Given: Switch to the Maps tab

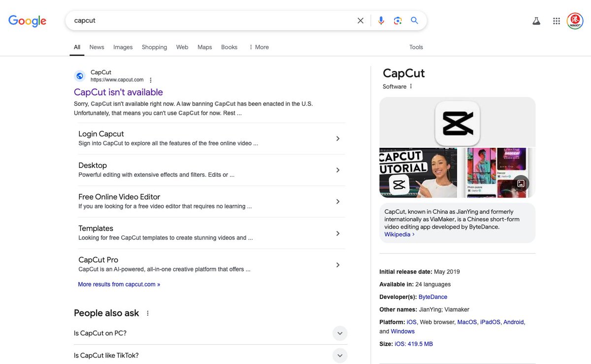Looking at the screenshot, I should (x=204, y=47).
